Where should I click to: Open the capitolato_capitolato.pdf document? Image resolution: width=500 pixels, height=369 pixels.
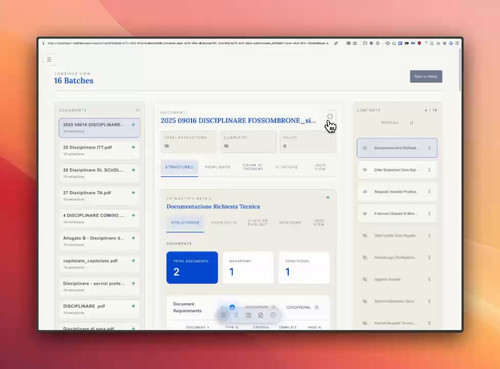click(x=99, y=264)
